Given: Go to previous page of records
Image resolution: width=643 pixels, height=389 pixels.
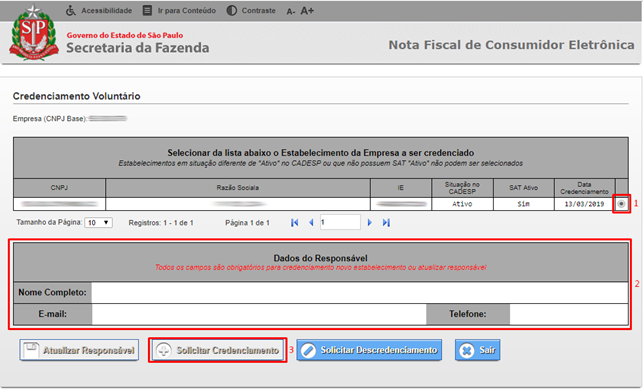Looking at the screenshot, I should (311, 223).
